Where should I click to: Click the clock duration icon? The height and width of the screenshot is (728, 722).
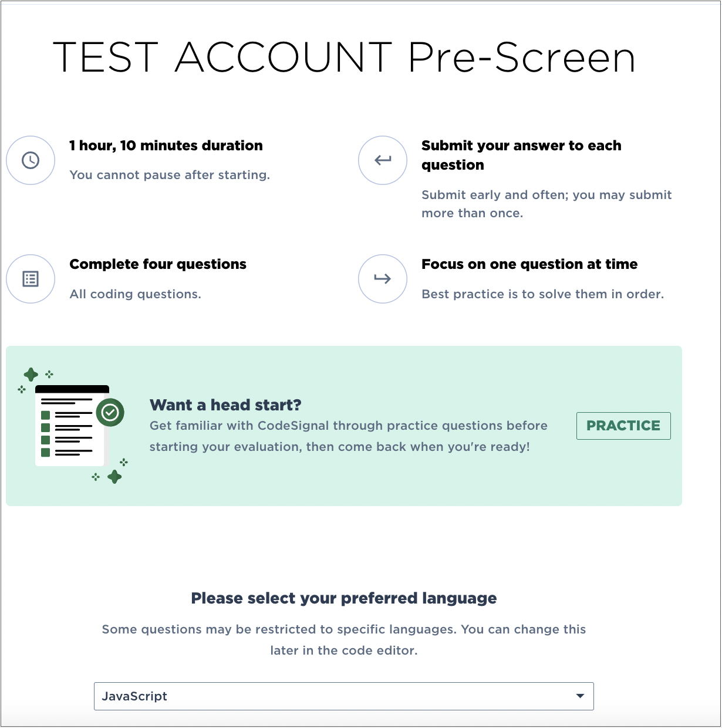31,160
